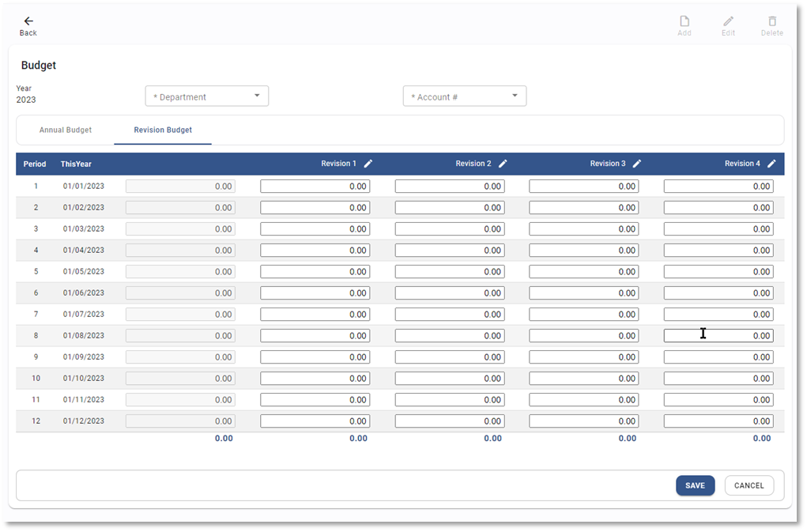This screenshot has height=532, width=807.
Task: Focus Revision 2 field for 01/06/2023
Action: (449, 293)
